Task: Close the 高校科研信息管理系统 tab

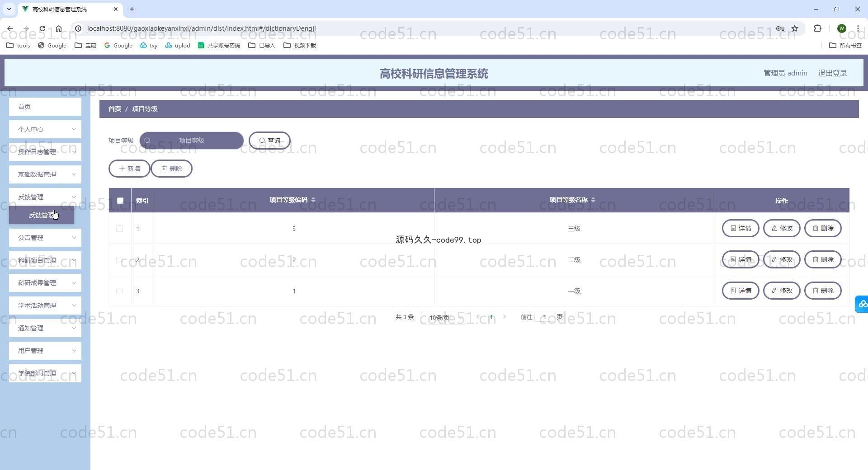Action: 116,9
